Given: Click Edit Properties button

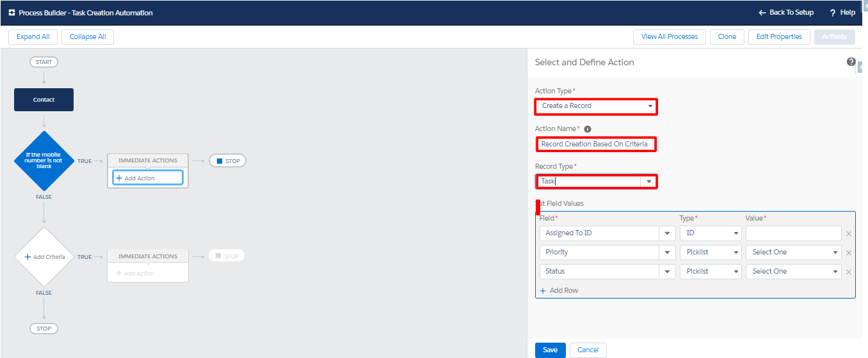Looking at the screenshot, I should 779,37.
